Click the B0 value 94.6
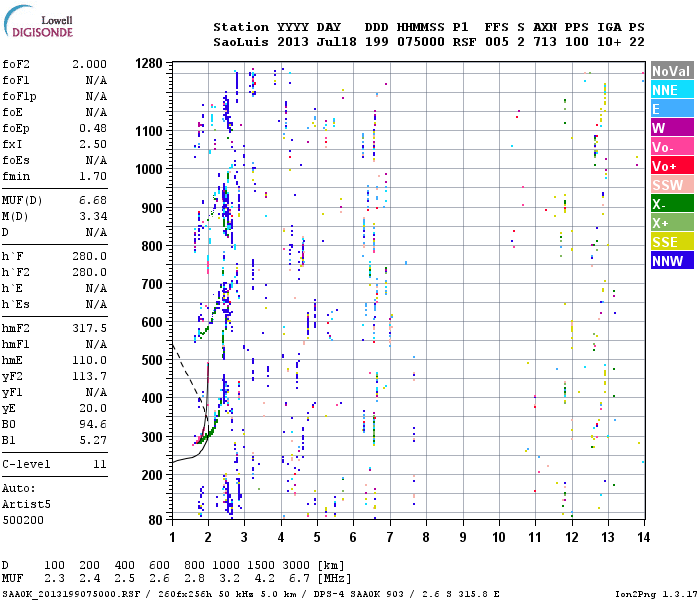 (93, 424)
